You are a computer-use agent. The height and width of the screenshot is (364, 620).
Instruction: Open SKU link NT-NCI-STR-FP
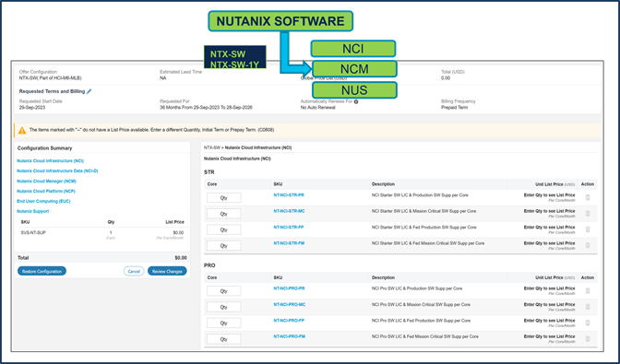coord(289,228)
